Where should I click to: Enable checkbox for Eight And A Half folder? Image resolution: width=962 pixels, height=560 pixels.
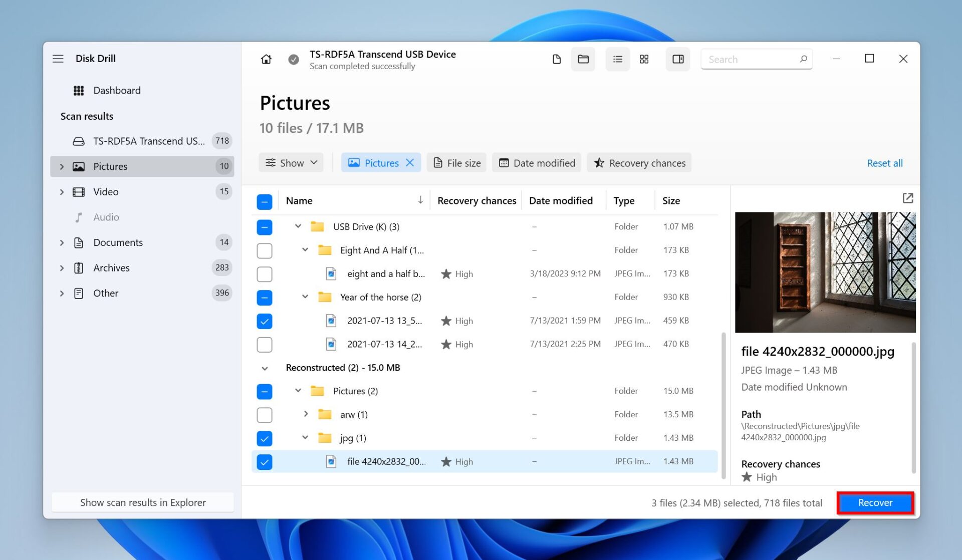265,250
